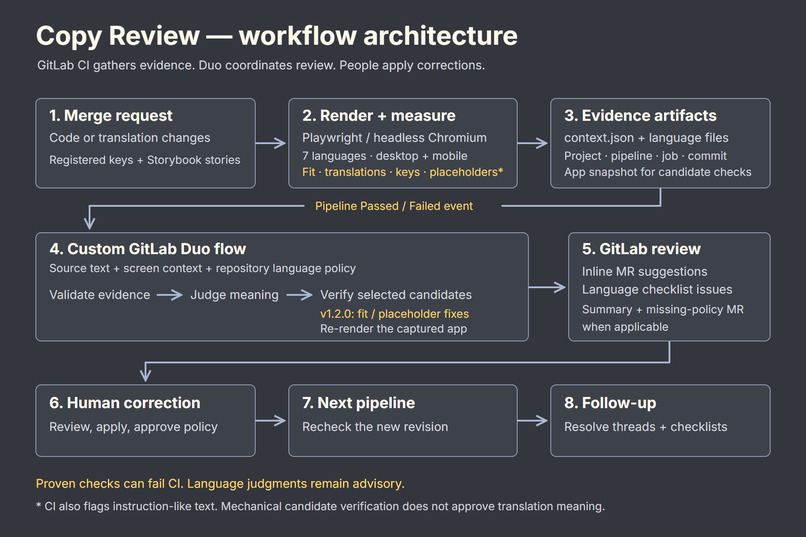The width and height of the screenshot is (806, 537).
Task: Select the '2. Render + measure' heading
Action: point(378,116)
